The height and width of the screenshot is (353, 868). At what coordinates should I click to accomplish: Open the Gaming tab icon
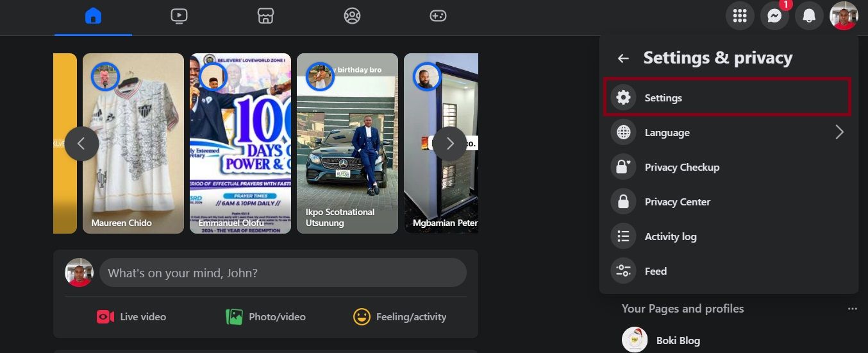(x=438, y=15)
